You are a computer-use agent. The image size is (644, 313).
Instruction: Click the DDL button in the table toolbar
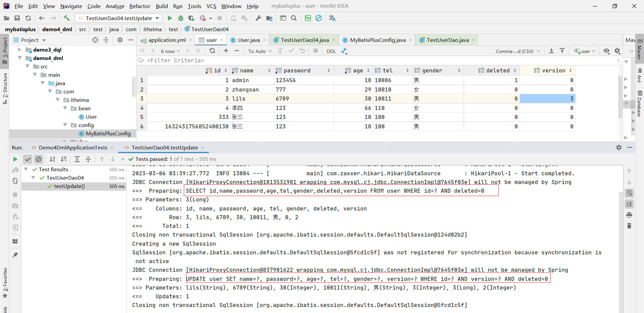click(x=331, y=51)
